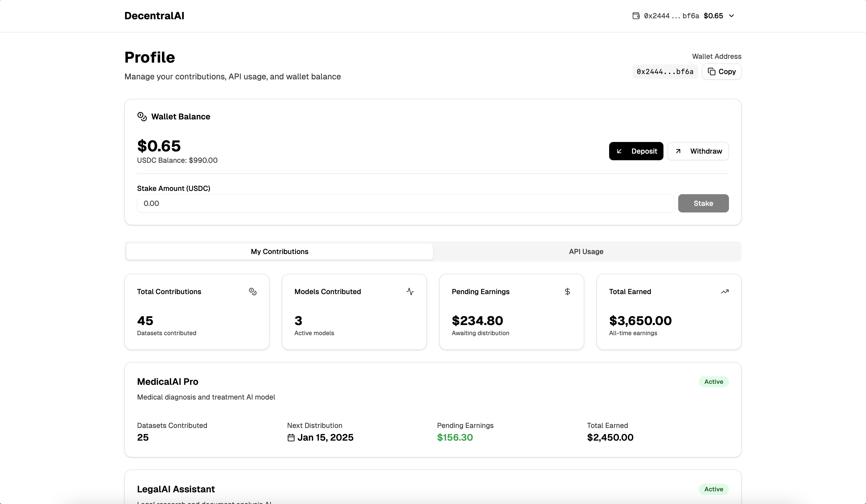Click the copy icon next to wallet address
The image size is (866, 504).
tap(712, 71)
